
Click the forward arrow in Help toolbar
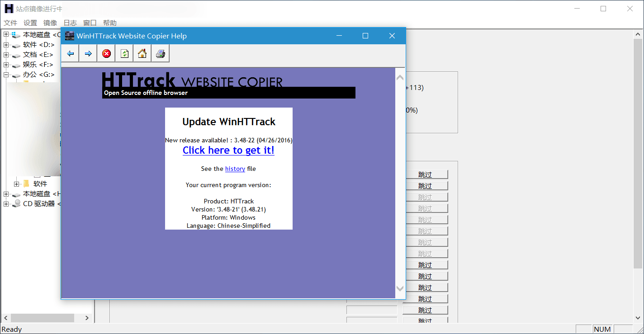pyautogui.click(x=88, y=54)
